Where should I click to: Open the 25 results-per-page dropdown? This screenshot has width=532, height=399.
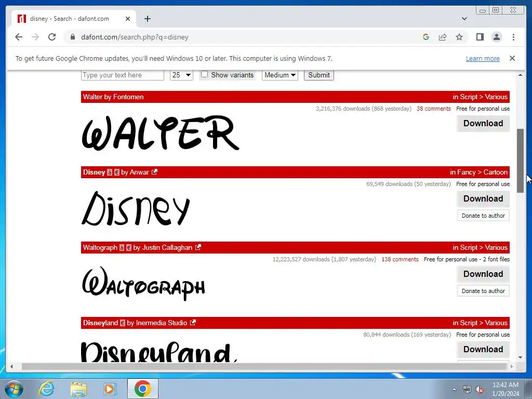point(181,75)
